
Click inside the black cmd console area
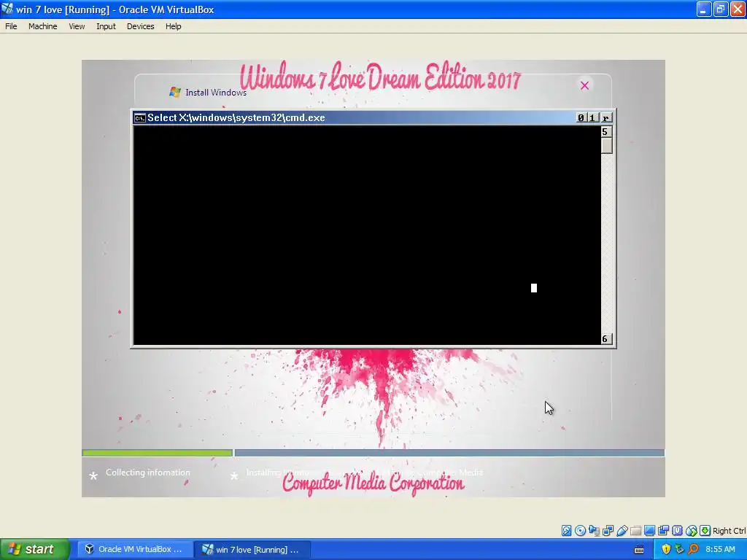367,236
